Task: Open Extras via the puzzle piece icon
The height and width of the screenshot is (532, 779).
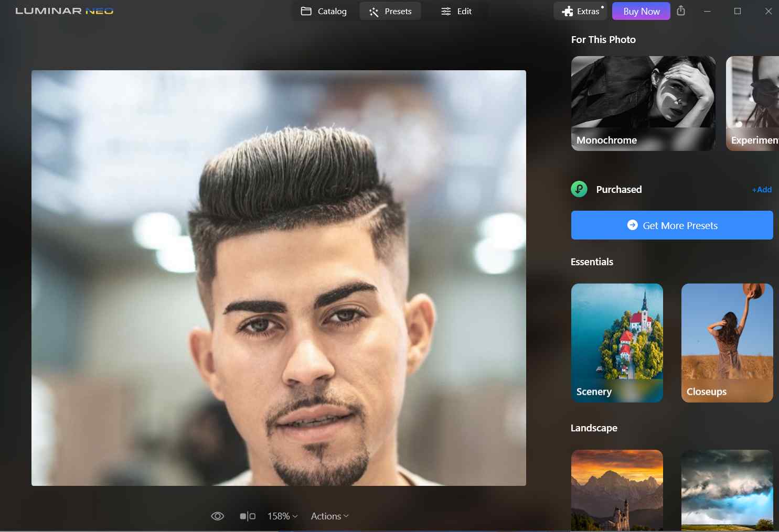Action: point(568,11)
